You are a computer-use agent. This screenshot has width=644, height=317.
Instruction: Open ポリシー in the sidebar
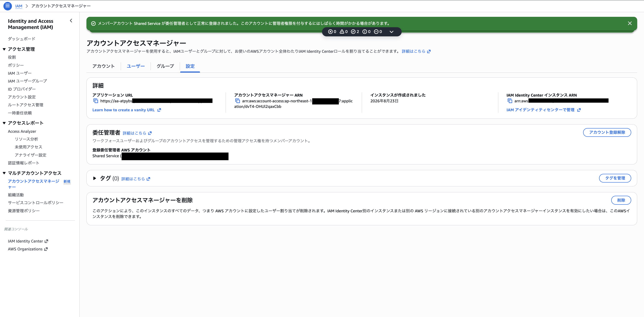point(16,65)
